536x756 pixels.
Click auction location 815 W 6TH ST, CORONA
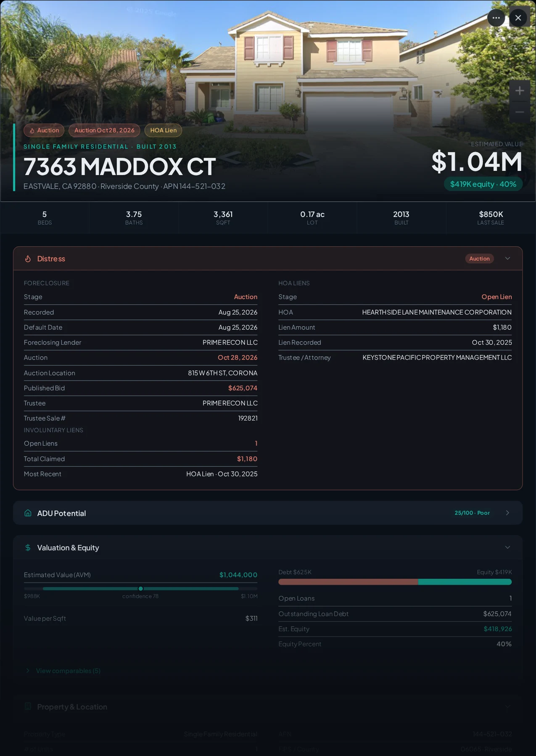[222, 373]
